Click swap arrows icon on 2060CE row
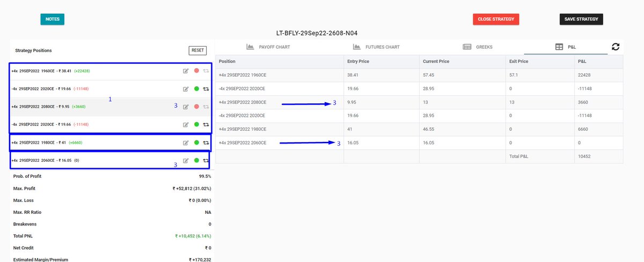644x262 pixels. [206, 160]
